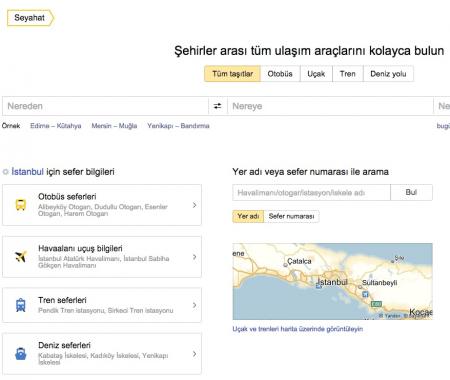This screenshot has height=380, width=450.
Task: Select the Yer adı toggle
Action: pyautogui.click(x=248, y=216)
